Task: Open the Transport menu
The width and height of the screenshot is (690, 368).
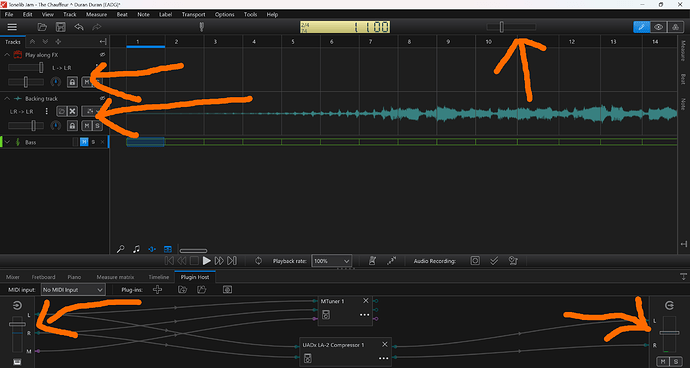Action: click(193, 15)
